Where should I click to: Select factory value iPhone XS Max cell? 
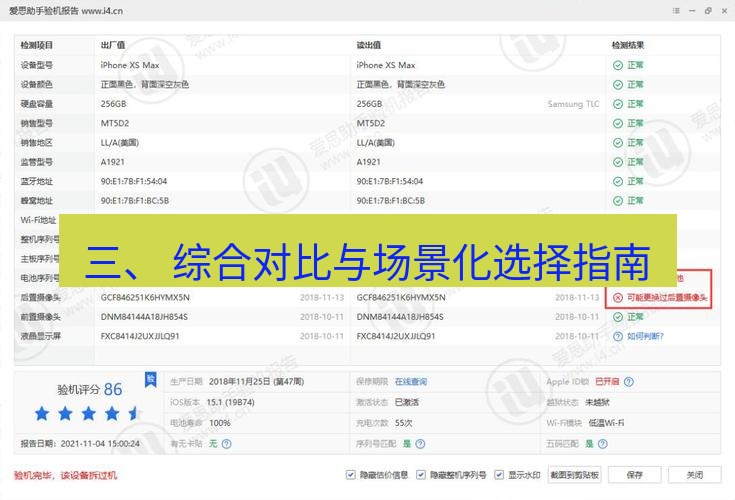pyautogui.click(x=130, y=65)
